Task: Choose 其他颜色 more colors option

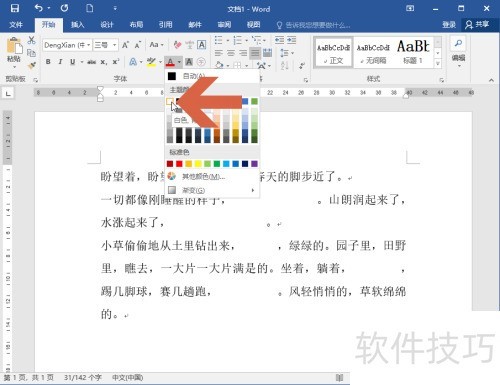Action: pyautogui.click(x=203, y=177)
